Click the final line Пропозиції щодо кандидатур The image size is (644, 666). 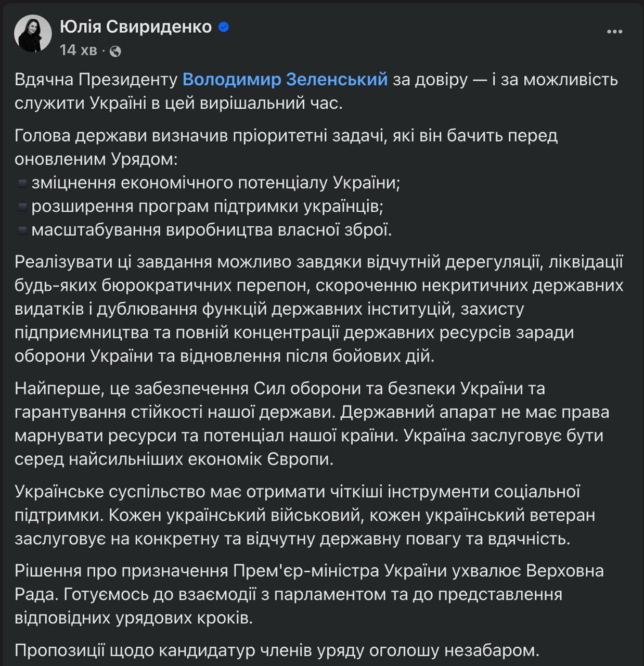[x=277, y=650]
